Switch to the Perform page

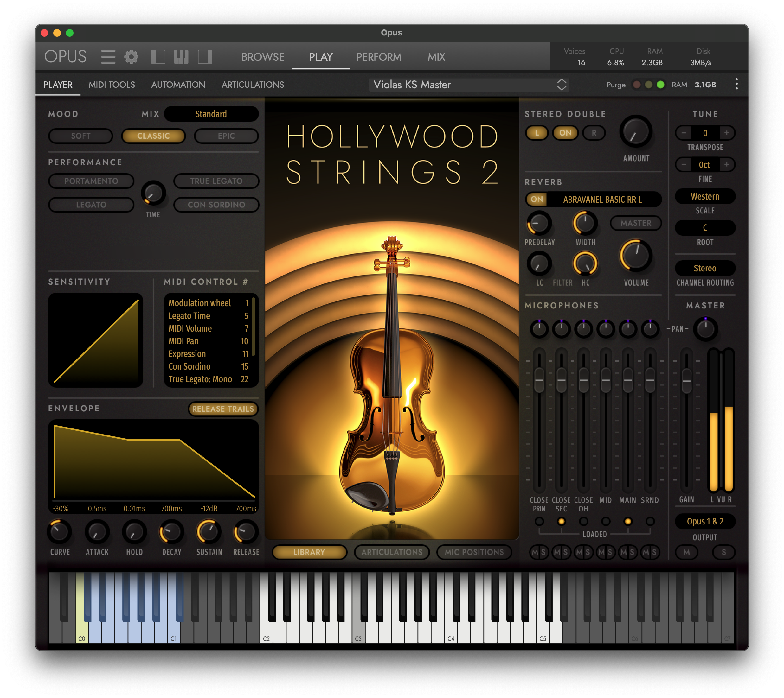click(379, 57)
